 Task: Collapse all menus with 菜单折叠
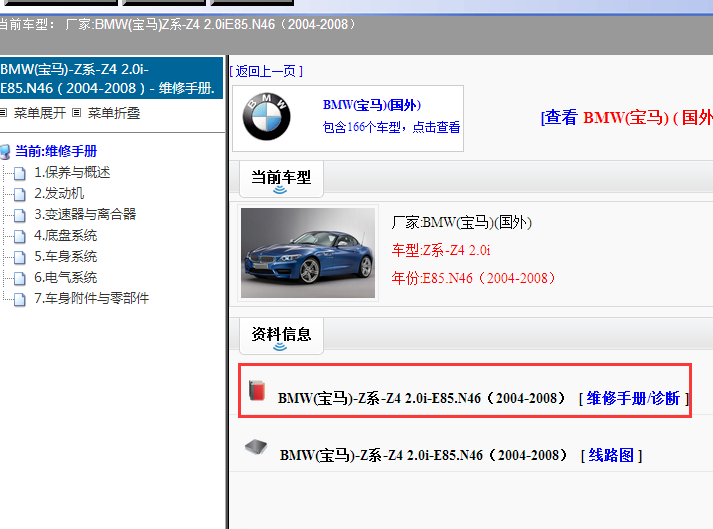pos(114,113)
